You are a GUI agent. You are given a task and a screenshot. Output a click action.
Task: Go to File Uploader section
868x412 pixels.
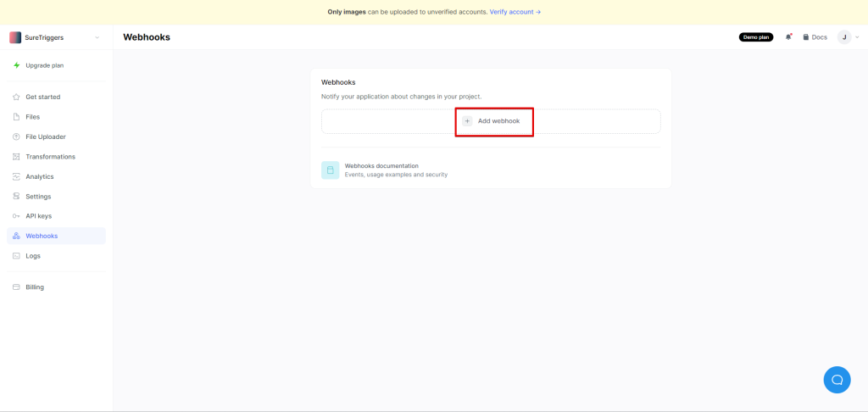point(45,136)
